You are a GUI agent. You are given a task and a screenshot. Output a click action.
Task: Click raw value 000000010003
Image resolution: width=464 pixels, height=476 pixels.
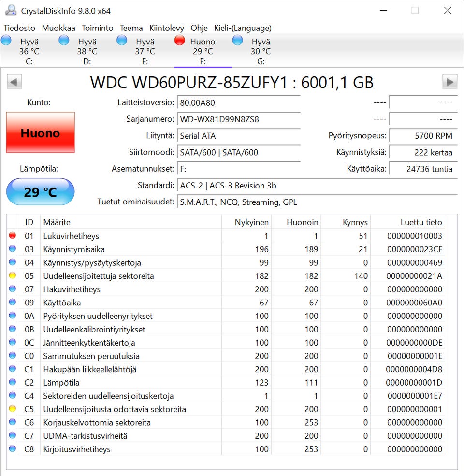[415, 236]
